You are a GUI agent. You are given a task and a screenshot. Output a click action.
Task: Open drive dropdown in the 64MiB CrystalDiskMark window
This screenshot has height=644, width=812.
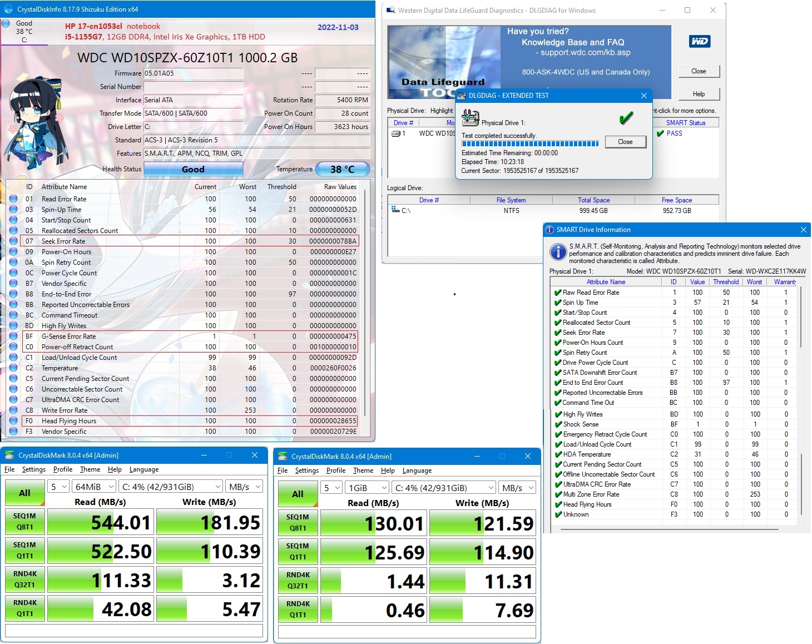pyautogui.click(x=171, y=487)
